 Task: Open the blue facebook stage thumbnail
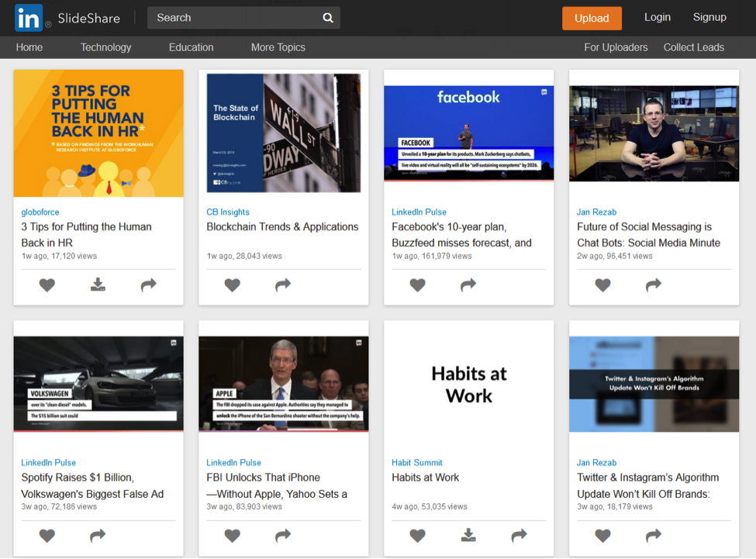point(468,133)
